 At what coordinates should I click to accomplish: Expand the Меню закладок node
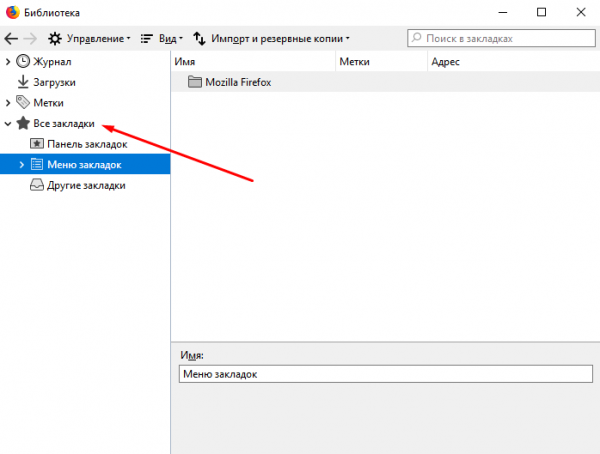point(21,165)
